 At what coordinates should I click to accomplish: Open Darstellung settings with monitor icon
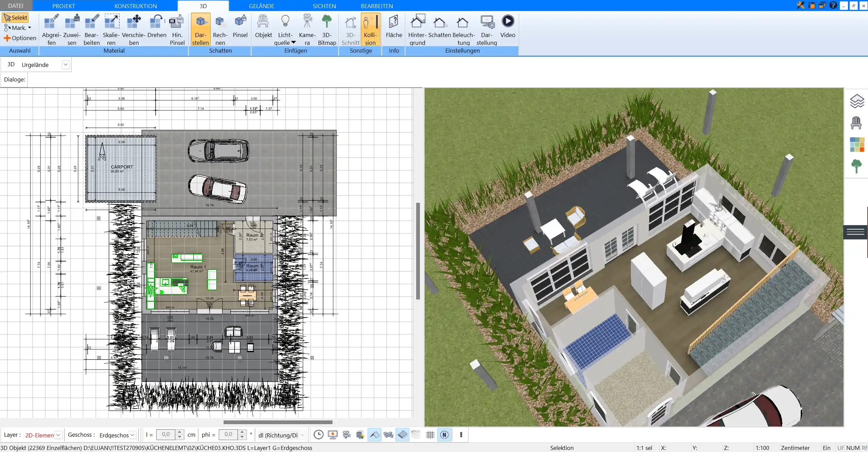(x=487, y=30)
